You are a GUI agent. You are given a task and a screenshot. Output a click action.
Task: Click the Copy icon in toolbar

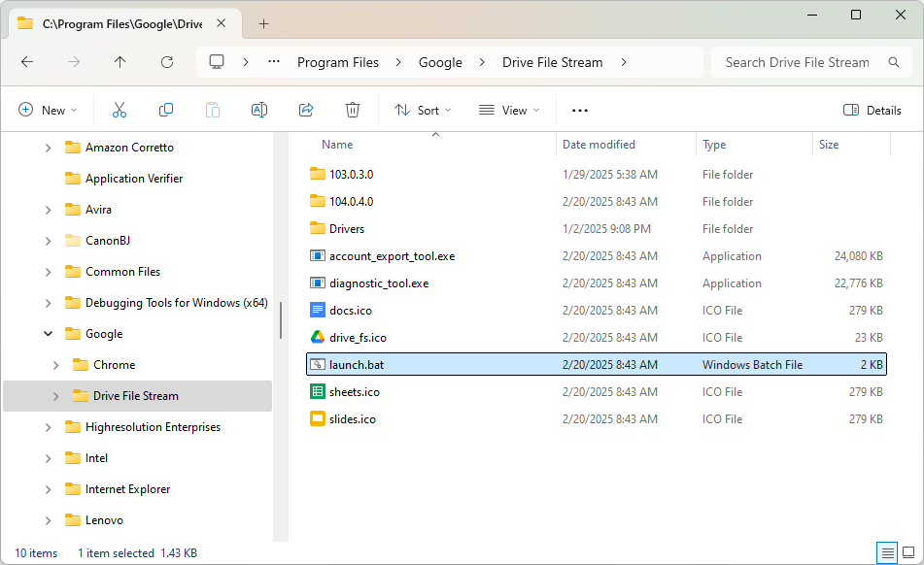165,110
